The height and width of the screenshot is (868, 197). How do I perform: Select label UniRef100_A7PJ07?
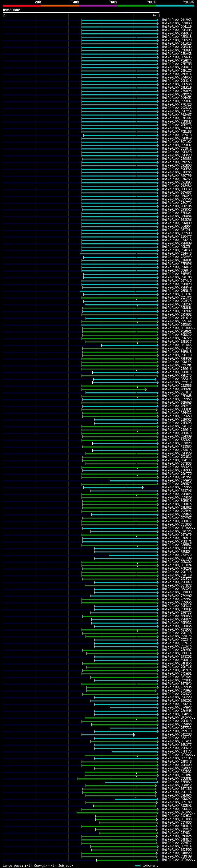[177, 118]
